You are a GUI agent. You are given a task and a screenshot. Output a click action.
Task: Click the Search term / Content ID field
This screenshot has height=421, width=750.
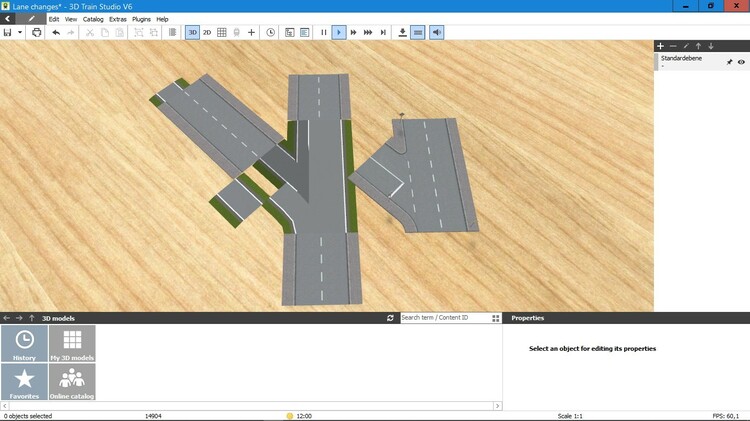444,318
